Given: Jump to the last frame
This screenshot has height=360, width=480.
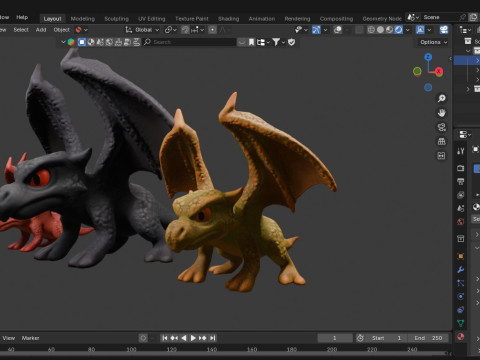Looking at the screenshot, I should 213,338.
